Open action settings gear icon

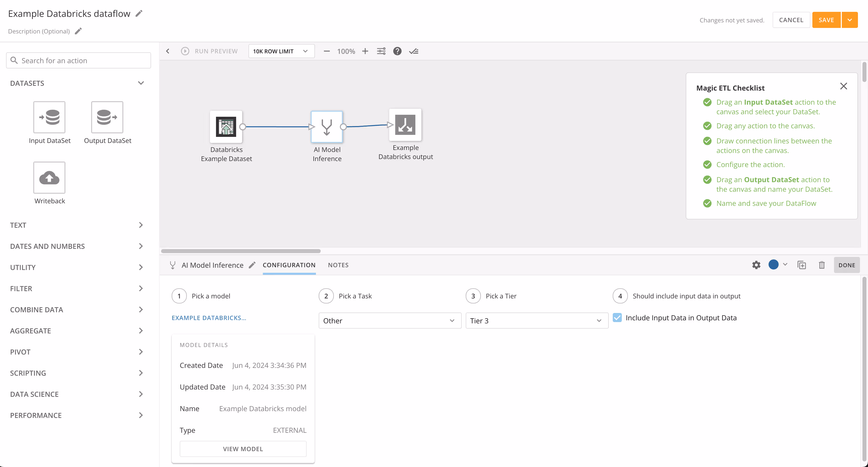coord(756,265)
